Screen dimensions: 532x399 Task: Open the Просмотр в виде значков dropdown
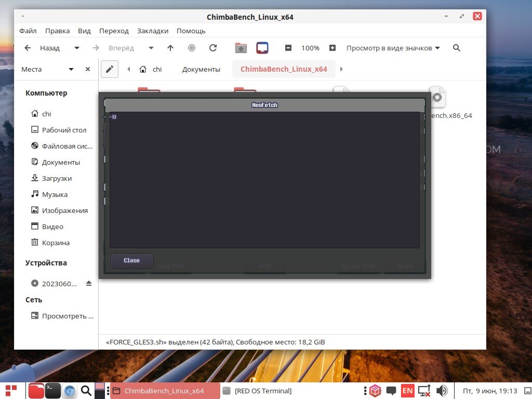coord(393,48)
